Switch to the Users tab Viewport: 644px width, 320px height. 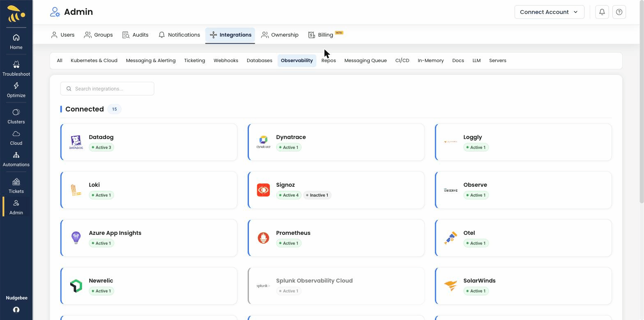[x=62, y=35]
